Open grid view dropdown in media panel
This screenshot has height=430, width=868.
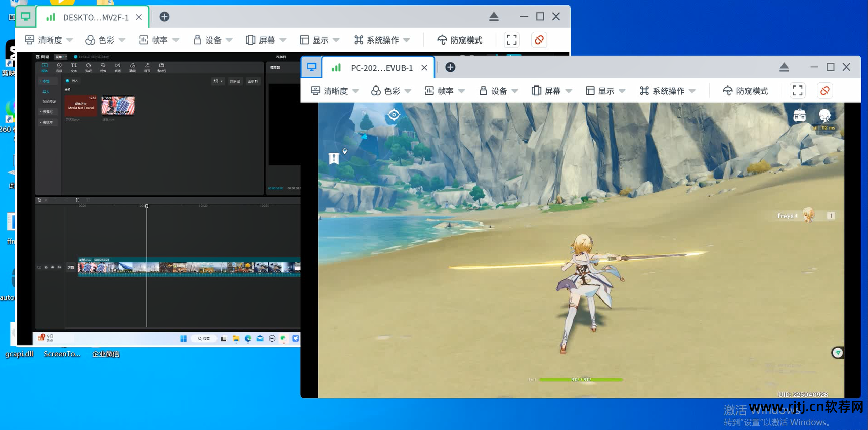tap(218, 81)
